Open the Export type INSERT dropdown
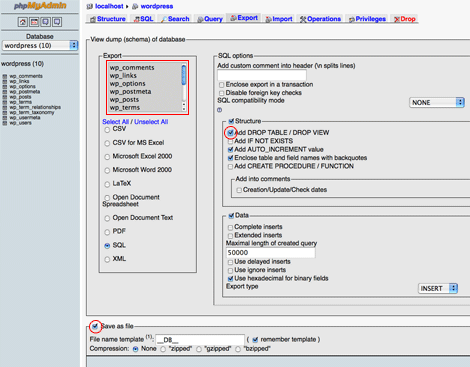This screenshot has width=470, height=367. 438,288
